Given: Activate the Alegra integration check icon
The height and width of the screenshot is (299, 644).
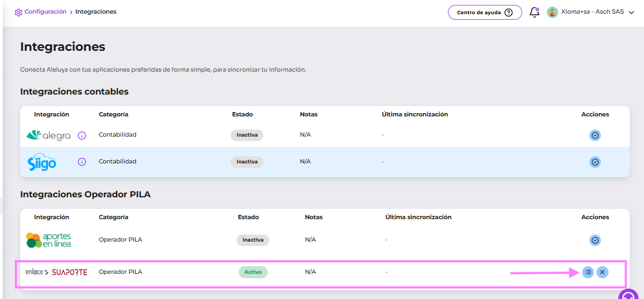Looking at the screenshot, I should [x=595, y=136].
